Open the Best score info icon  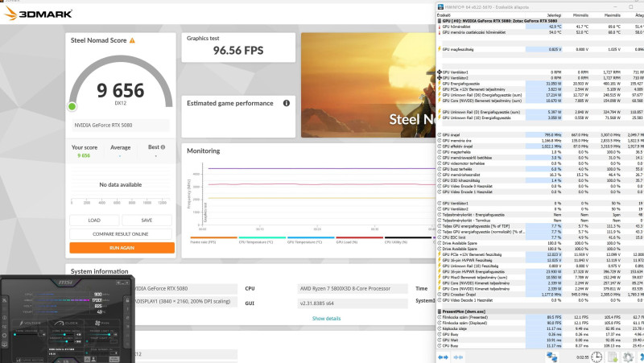tap(163, 147)
